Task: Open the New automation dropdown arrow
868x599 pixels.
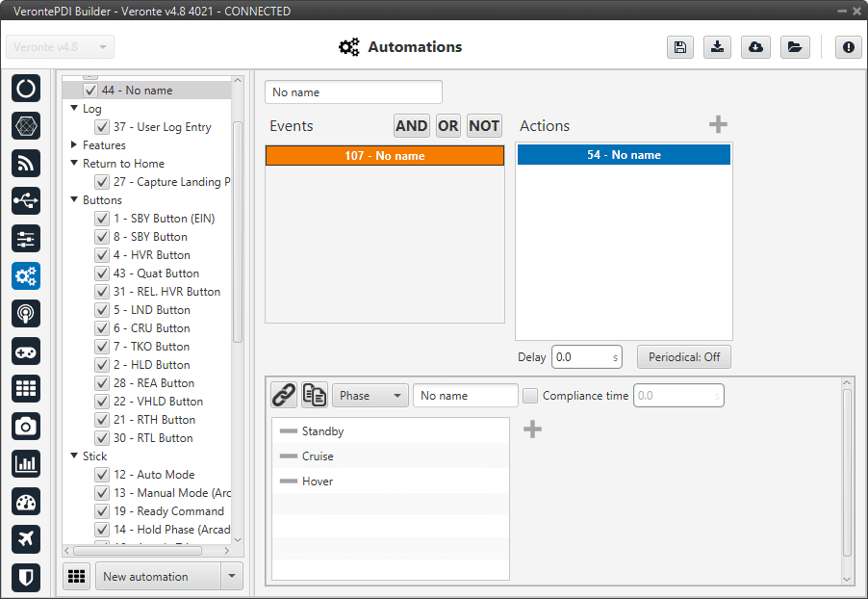Action: [232, 576]
